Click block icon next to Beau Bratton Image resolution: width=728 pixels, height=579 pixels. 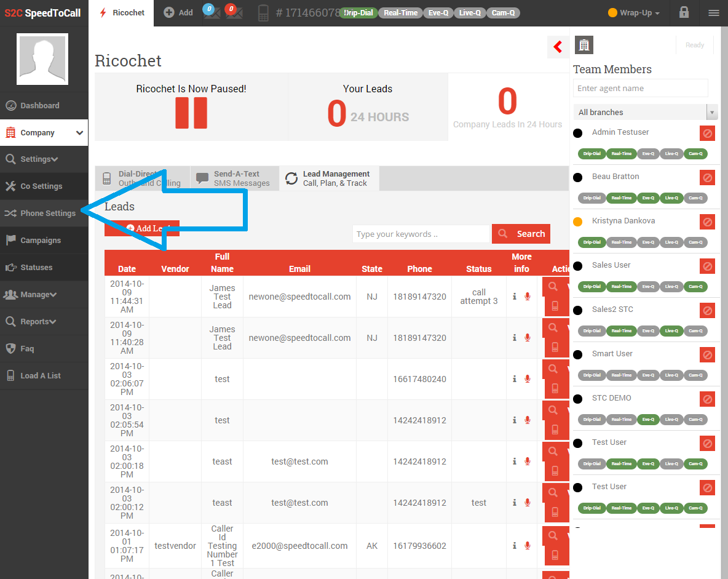tap(707, 177)
